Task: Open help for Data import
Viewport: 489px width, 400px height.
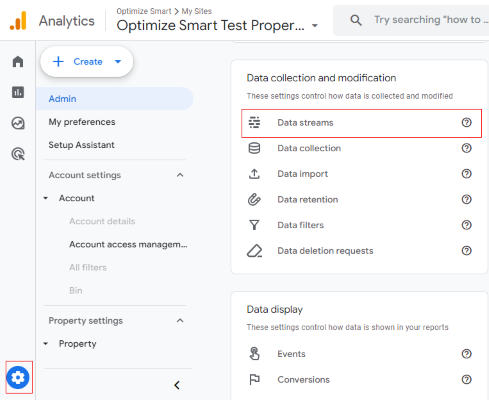Action: tap(466, 174)
